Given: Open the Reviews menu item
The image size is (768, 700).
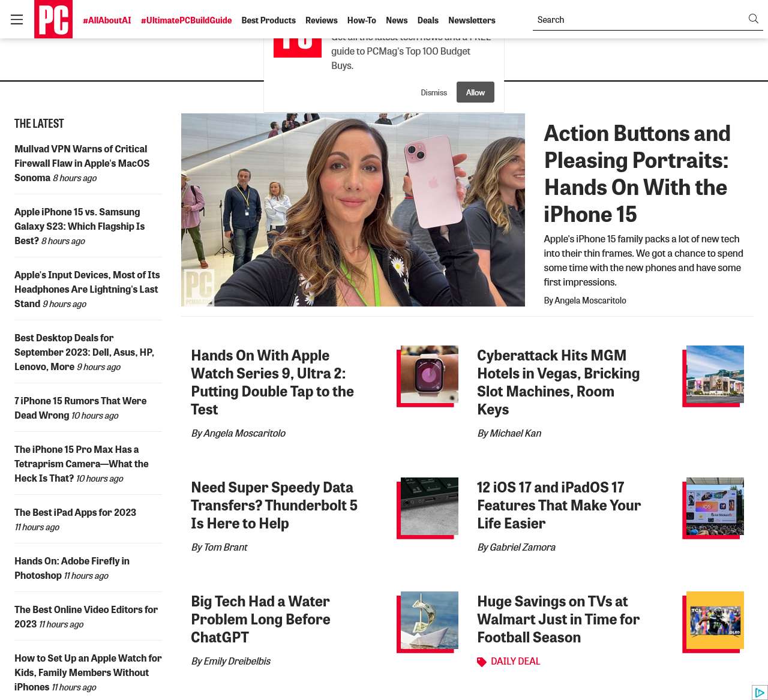Looking at the screenshot, I should [x=322, y=20].
